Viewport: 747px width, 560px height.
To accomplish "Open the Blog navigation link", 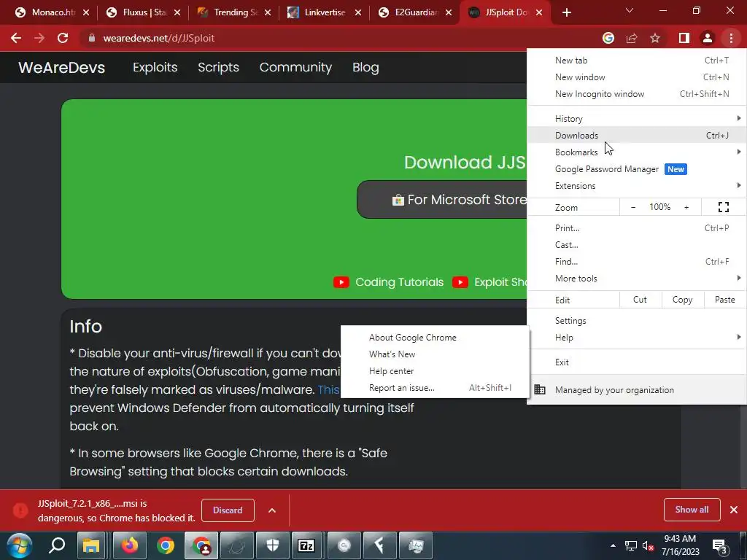I will tap(366, 68).
